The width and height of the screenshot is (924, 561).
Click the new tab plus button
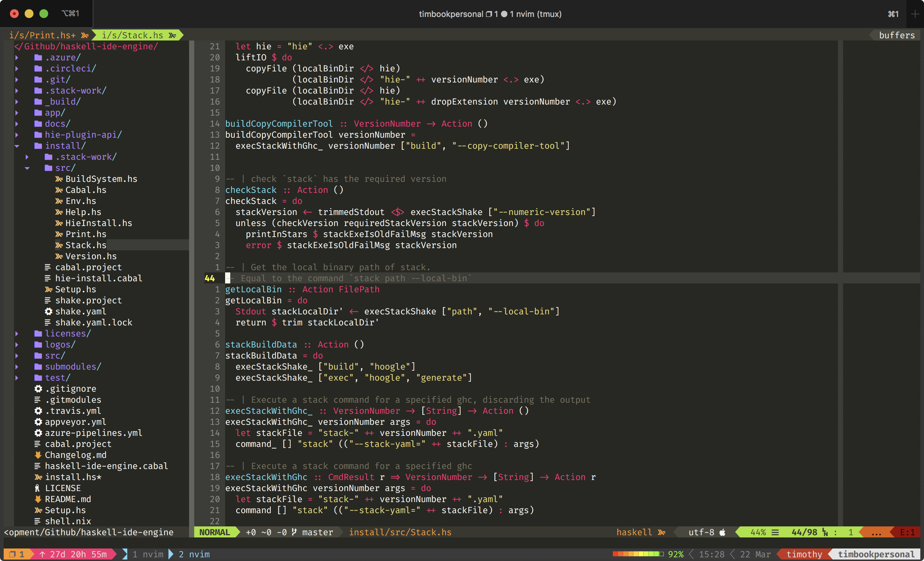(x=915, y=14)
